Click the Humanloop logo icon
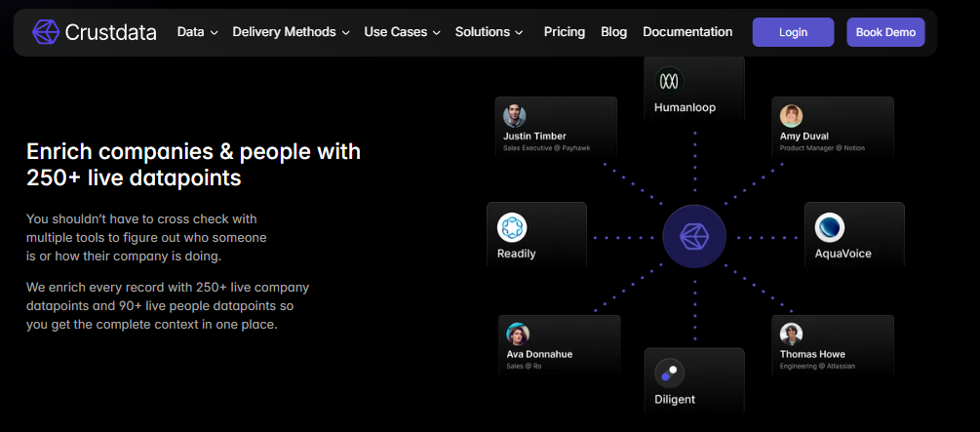The height and width of the screenshot is (432, 980). 669,81
